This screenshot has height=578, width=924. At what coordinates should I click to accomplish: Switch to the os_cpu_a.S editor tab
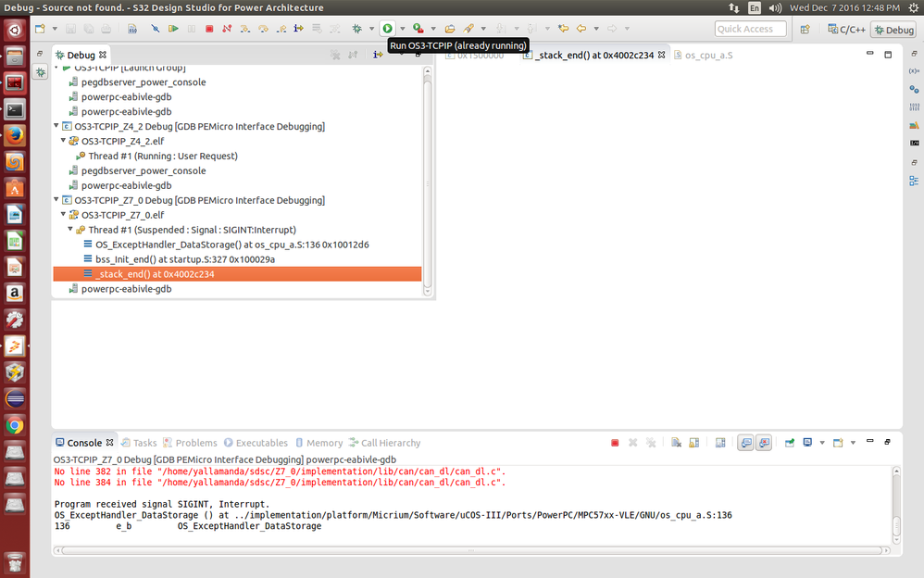[704, 55]
